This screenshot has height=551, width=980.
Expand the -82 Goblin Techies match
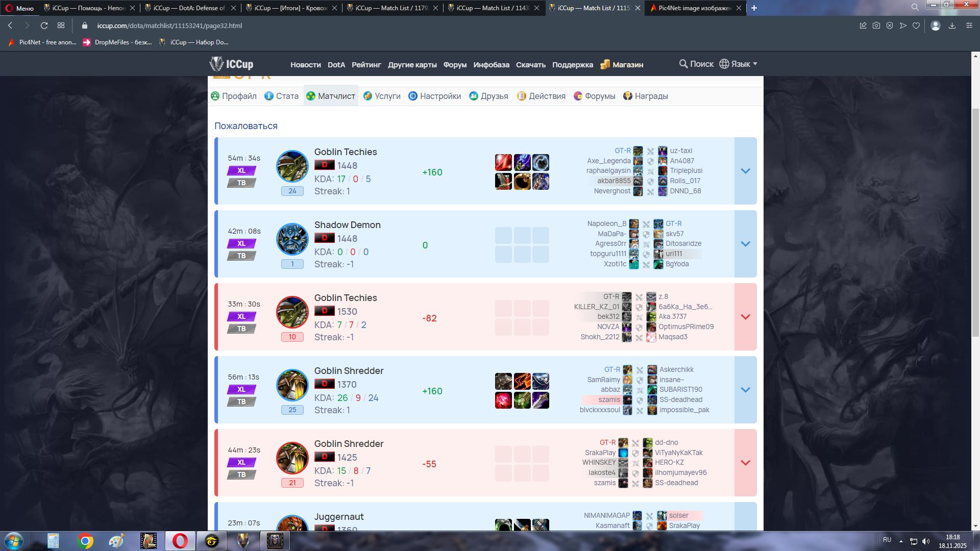click(745, 317)
